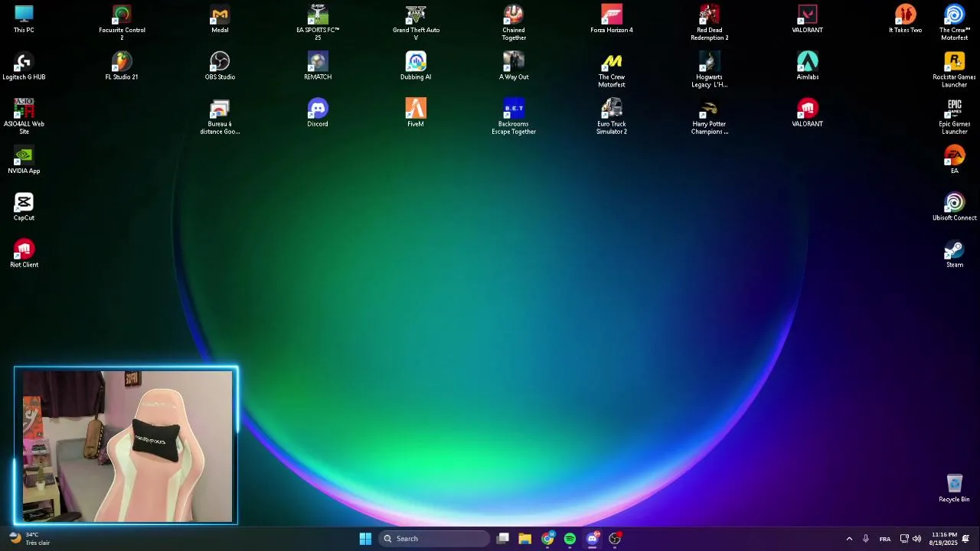
Task: Open FRA input language switcher
Action: point(885,539)
